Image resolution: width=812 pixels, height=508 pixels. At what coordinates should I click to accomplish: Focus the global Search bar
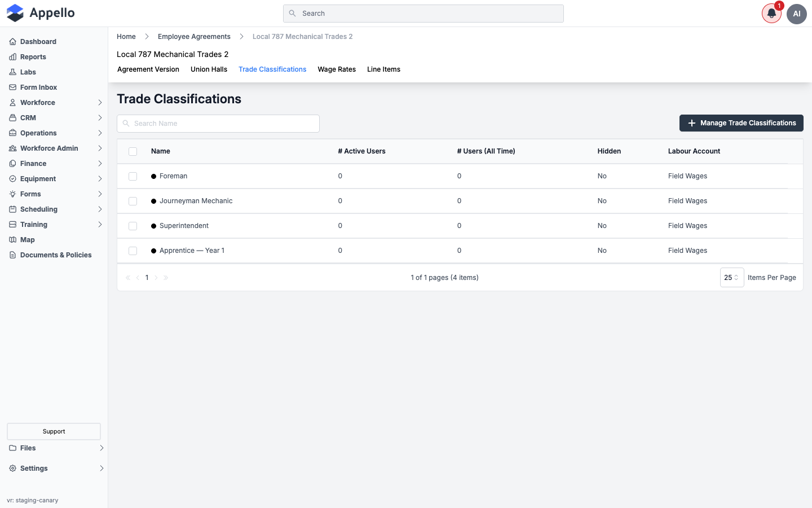point(423,14)
